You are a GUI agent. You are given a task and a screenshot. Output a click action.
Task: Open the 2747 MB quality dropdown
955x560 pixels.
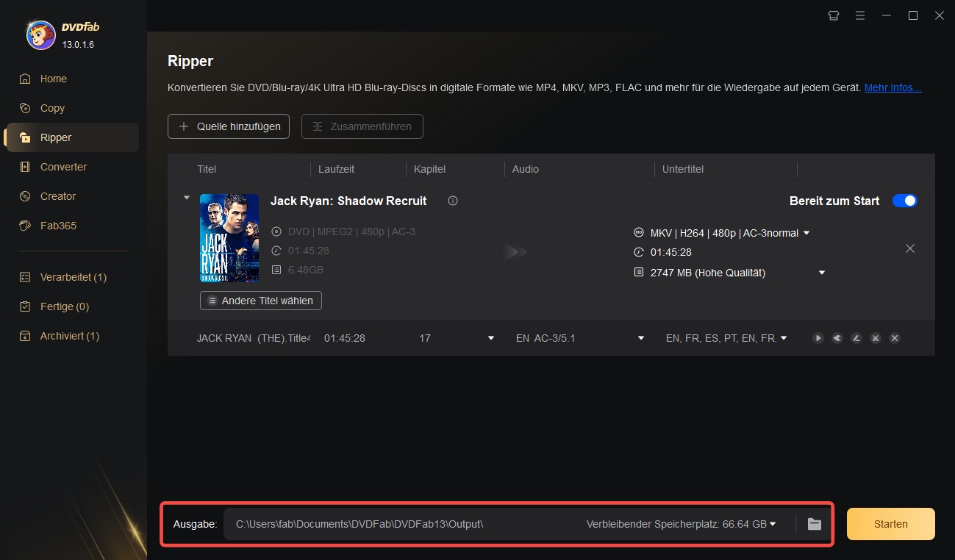(822, 273)
